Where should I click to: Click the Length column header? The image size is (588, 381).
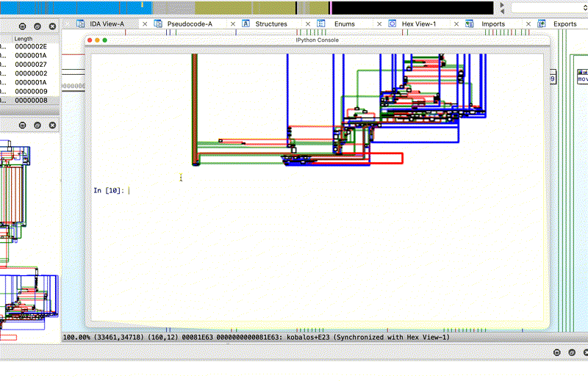click(x=24, y=38)
